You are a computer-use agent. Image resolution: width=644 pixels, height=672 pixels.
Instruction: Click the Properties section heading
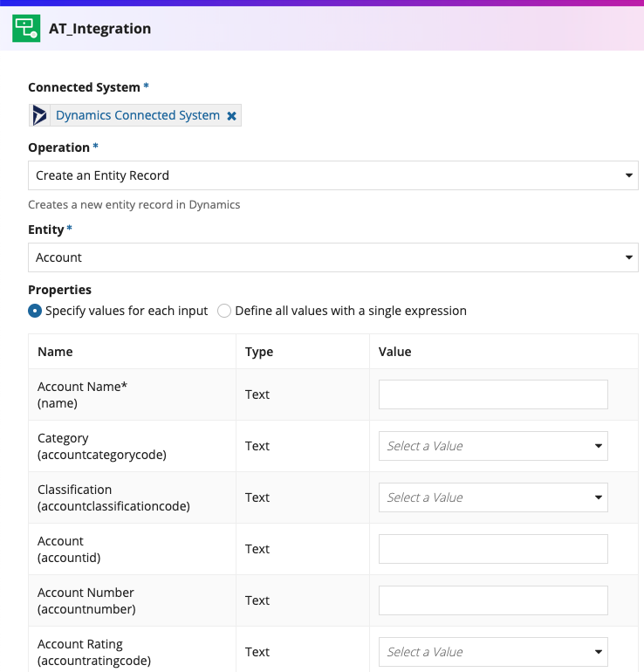(59, 290)
